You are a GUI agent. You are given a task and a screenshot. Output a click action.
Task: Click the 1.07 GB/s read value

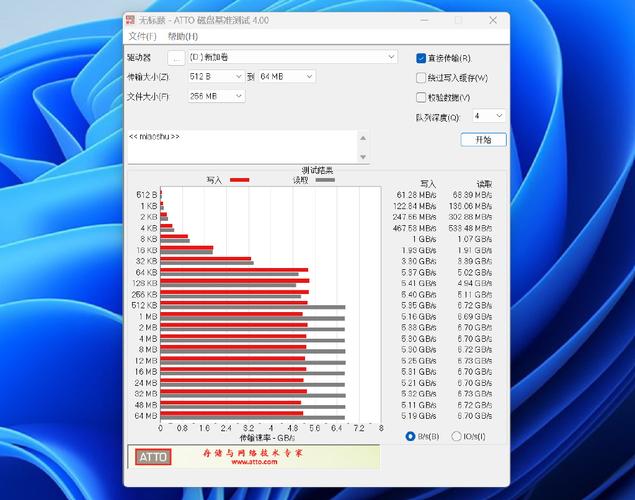coord(475,239)
